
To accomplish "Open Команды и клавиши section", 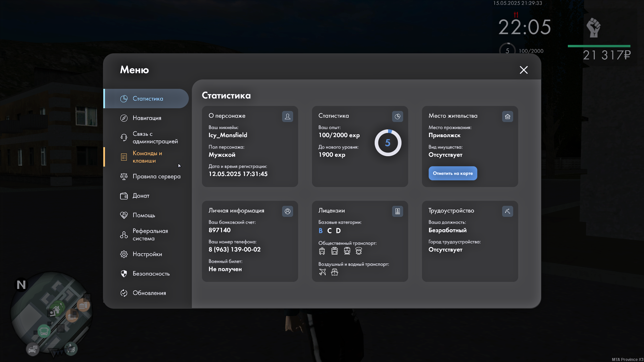I will point(146,157).
